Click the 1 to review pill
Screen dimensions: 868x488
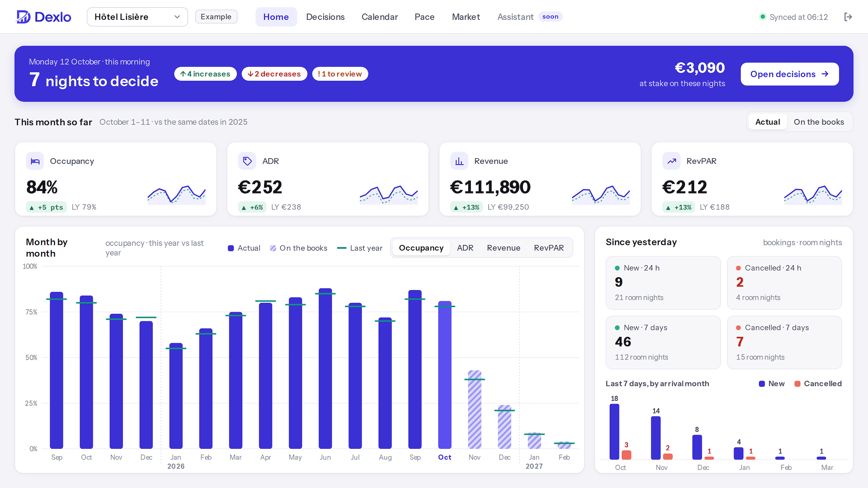point(340,74)
